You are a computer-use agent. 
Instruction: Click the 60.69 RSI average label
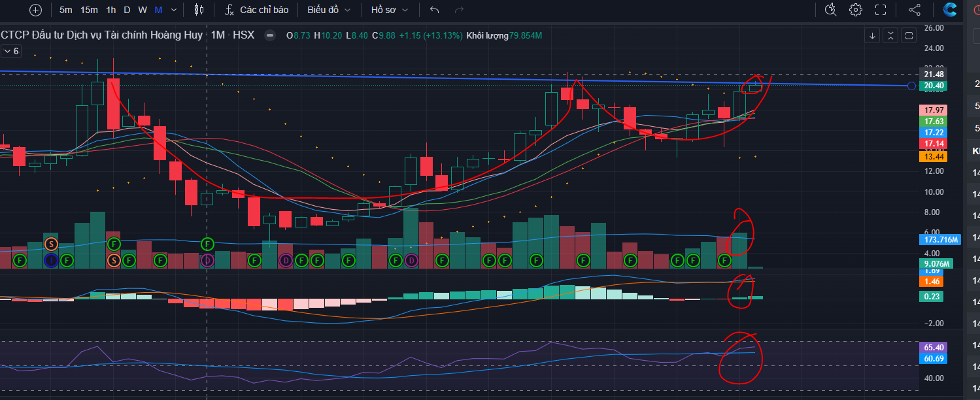pos(933,359)
